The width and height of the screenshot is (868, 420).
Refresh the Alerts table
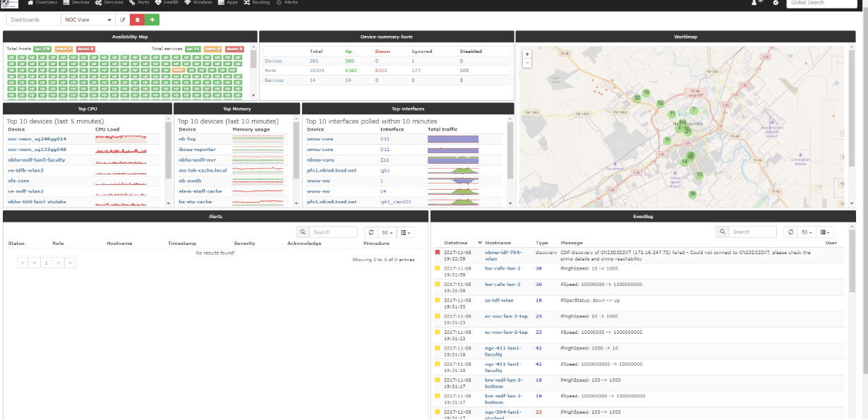point(372,232)
